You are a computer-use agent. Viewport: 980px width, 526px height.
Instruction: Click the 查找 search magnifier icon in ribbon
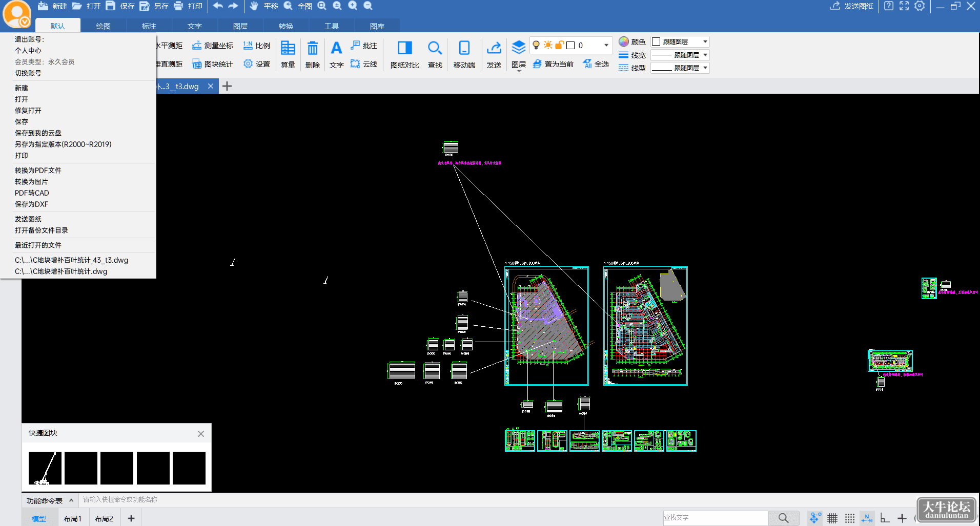(435, 54)
